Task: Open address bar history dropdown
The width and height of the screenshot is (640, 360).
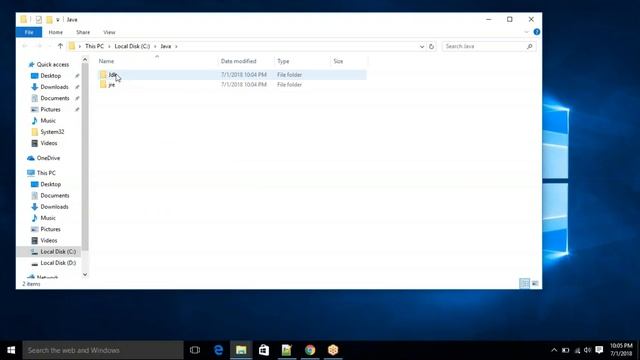Action: click(422, 47)
